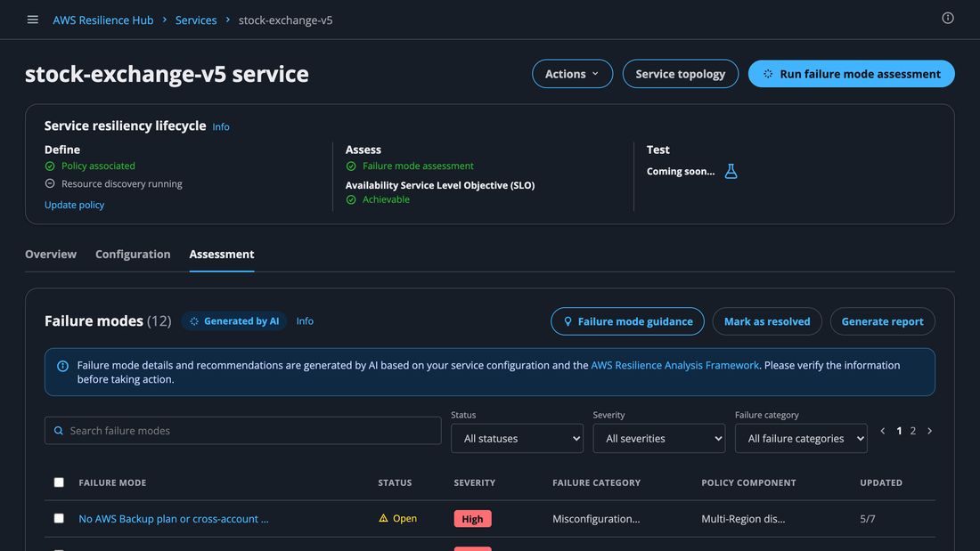
Task: Open the Severity filter dropdown
Action: pyautogui.click(x=658, y=439)
